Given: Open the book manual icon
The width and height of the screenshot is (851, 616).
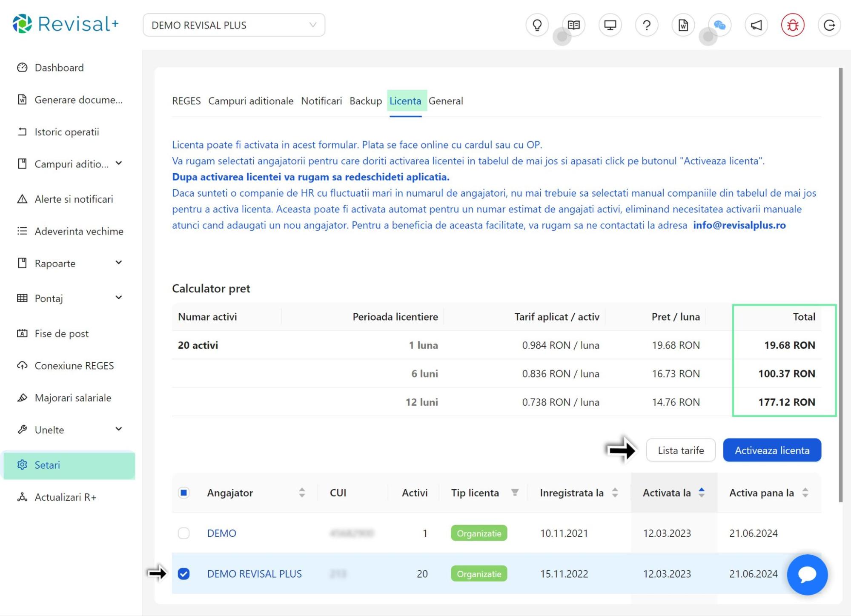Looking at the screenshot, I should (573, 25).
